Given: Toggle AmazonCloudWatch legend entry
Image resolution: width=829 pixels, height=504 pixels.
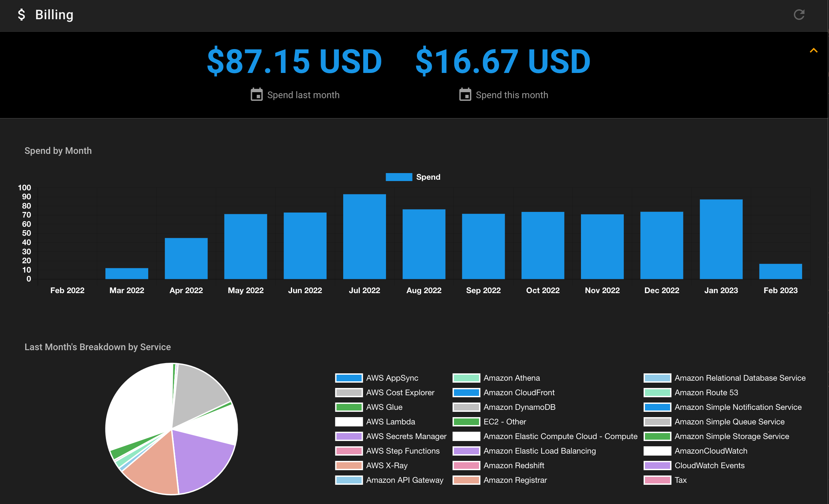Looking at the screenshot, I should (696, 451).
